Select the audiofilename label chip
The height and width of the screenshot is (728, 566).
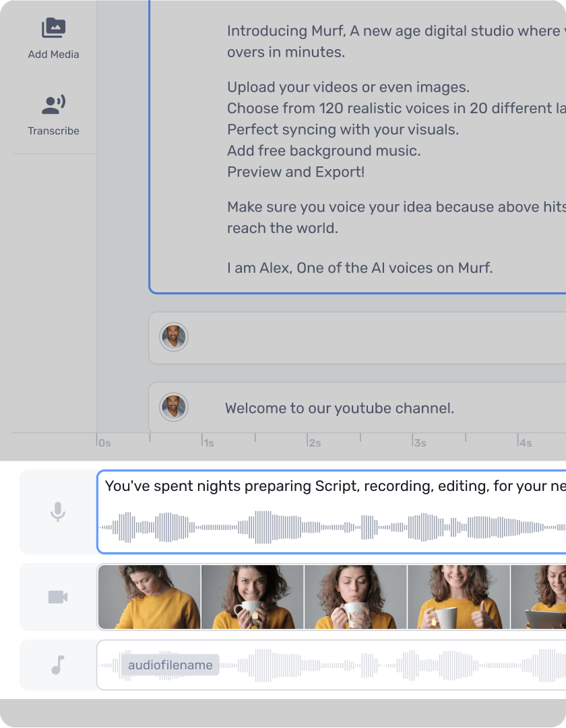click(x=171, y=665)
